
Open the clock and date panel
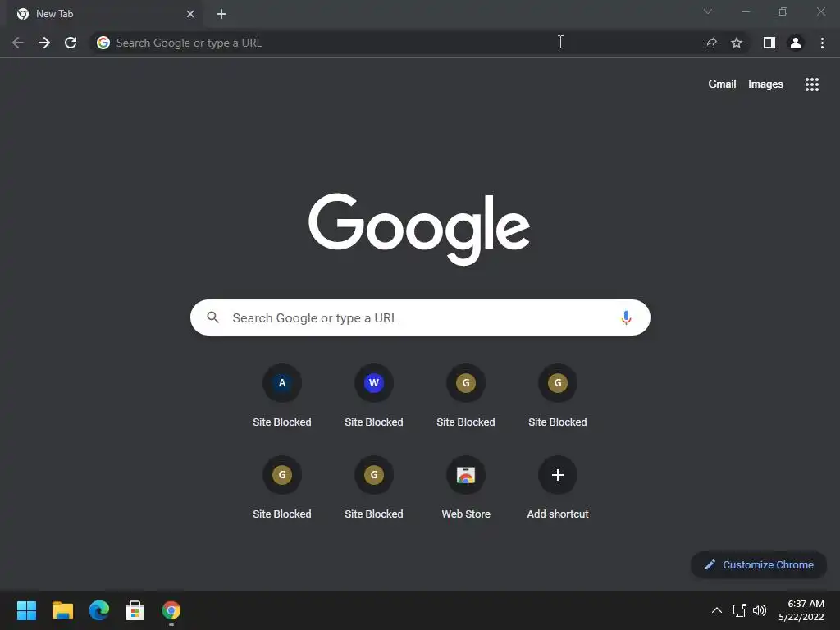(x=801, y=610)
